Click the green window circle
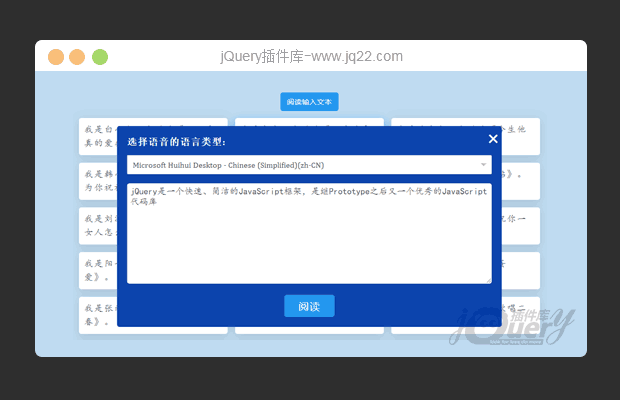The image size is (620, 400). click(100, 57)
